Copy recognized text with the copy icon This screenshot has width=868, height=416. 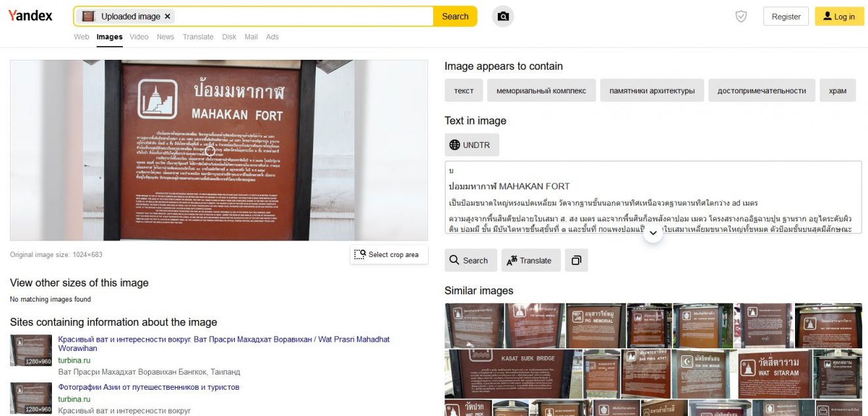[x=576, y=260]
